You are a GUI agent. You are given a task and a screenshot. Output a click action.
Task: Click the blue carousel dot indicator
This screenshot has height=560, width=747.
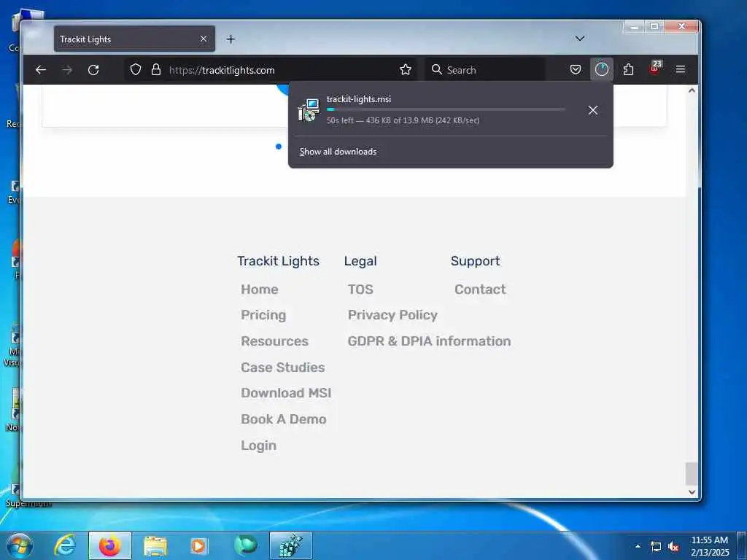click(x=279, y=146)
